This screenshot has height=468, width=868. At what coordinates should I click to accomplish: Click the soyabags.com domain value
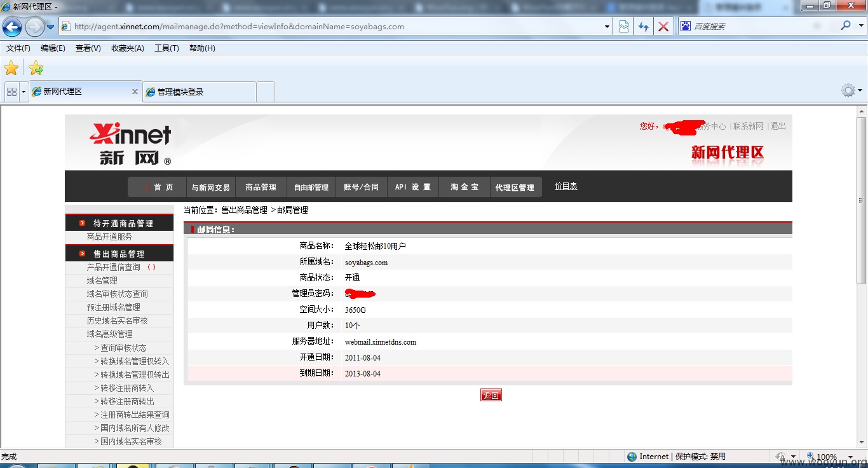(366, 263)
